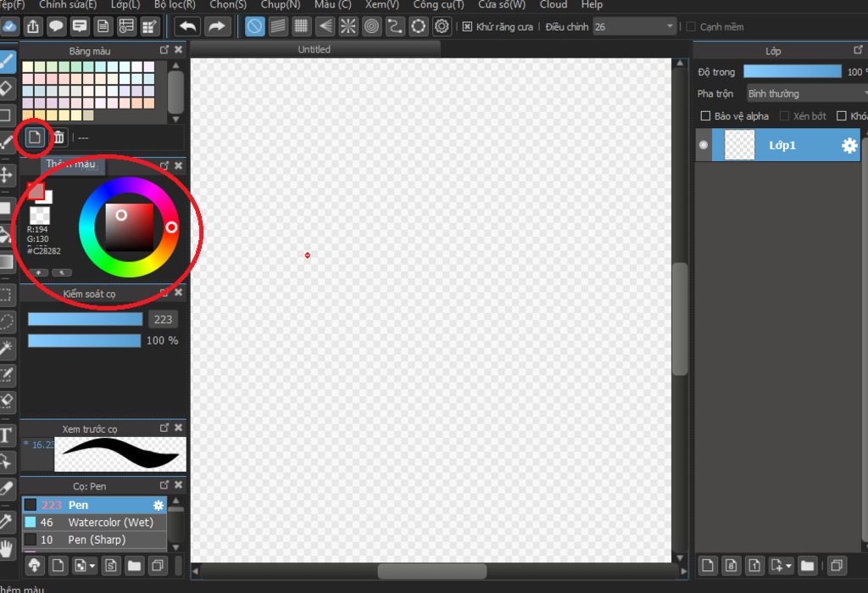868x593 pixels.
Task: Switch to Untitled canvas tab
Action: click(x=314, y=49)
